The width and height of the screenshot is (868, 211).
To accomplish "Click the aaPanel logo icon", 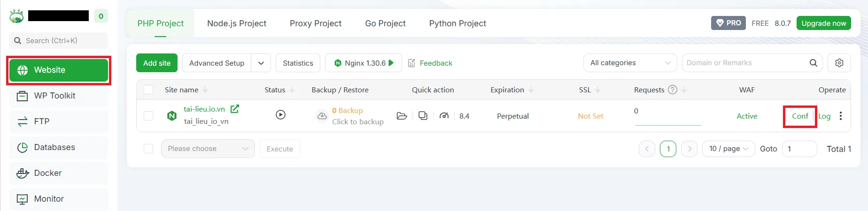I will [16, 16].
